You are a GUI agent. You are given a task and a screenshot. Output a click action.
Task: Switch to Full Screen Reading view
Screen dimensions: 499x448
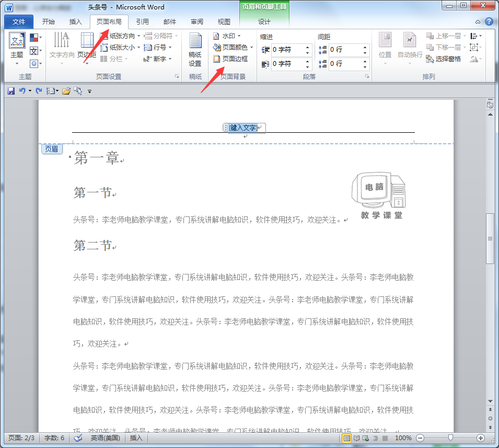356,438
